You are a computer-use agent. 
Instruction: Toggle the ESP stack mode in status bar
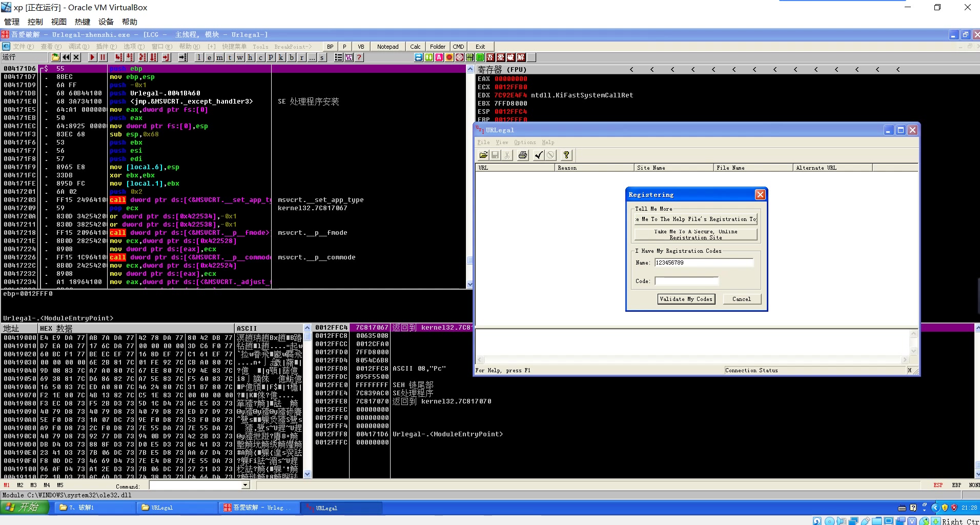(938, 485)
